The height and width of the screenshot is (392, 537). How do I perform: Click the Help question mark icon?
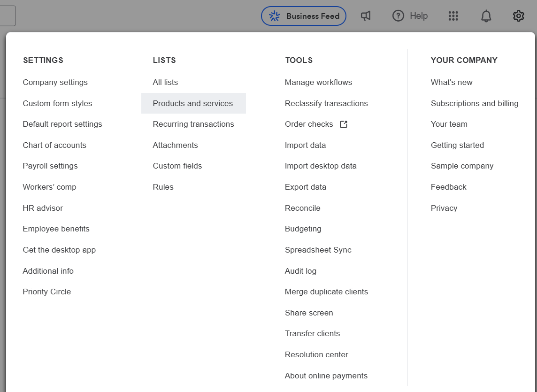click(x=398, y=16)
